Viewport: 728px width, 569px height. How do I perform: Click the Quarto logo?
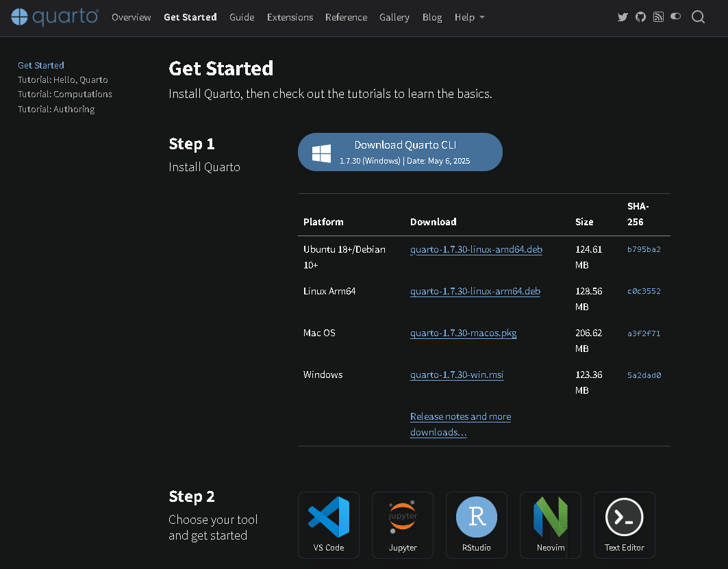click(x=55, y=17)
